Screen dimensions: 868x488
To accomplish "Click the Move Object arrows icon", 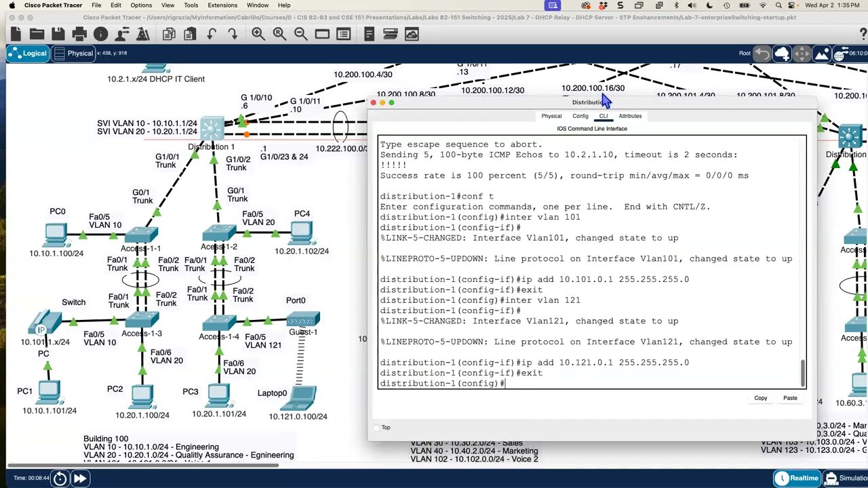I will point(802,54).
